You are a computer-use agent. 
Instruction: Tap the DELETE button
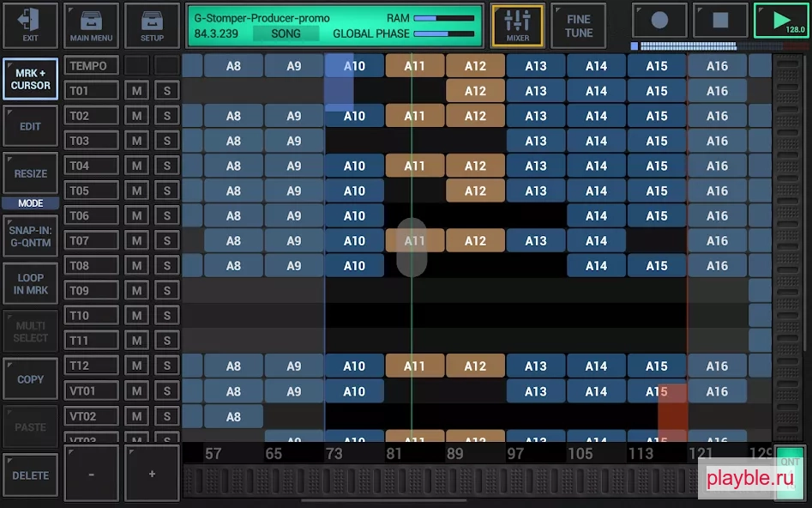pos(30,475)
